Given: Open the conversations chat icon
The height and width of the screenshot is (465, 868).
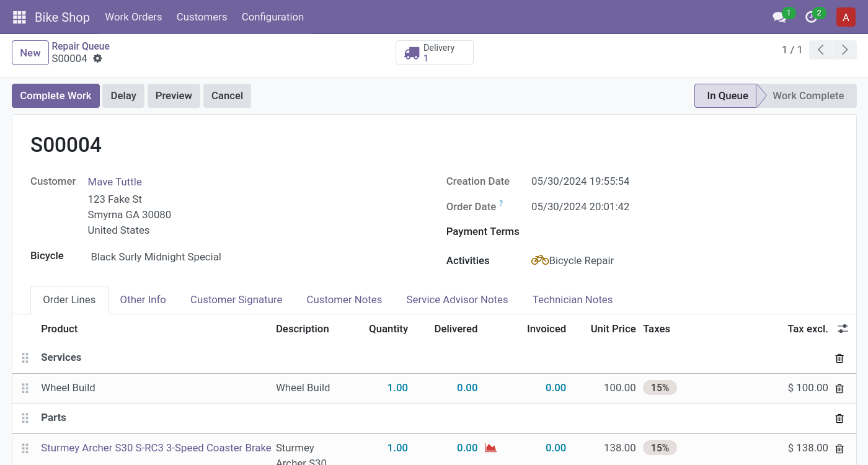Looking at the screenshot, I should 779,17.
